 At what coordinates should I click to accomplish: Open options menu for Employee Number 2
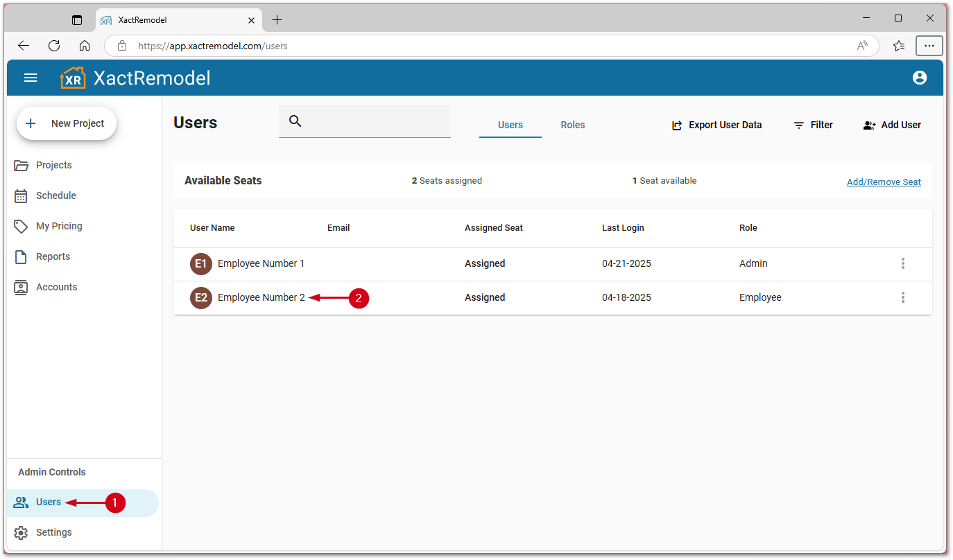pyautogui.click(x=902, y=297)
